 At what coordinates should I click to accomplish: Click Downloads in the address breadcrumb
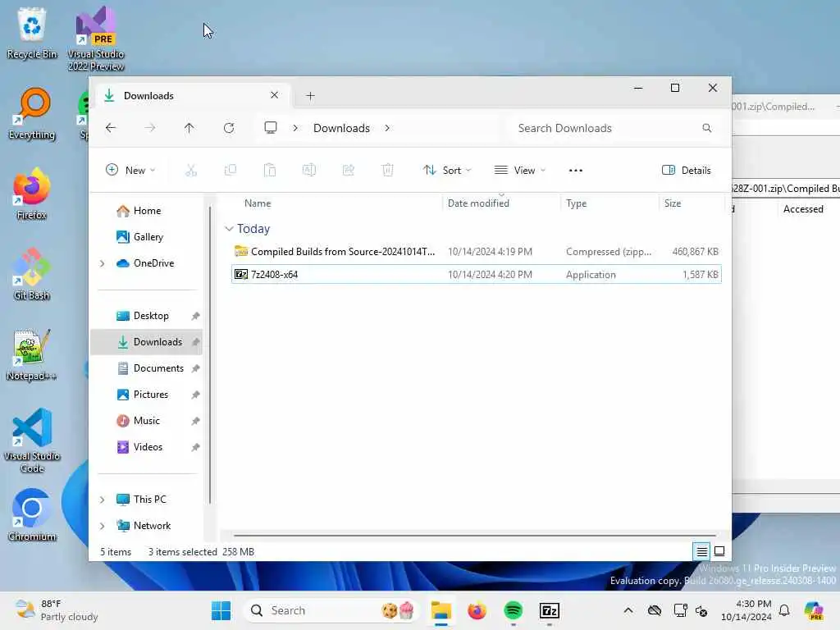(341, 128)
